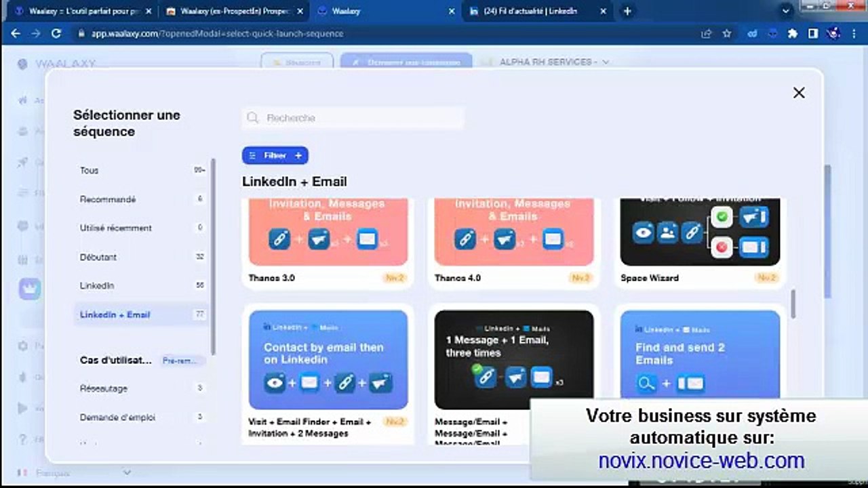Expand the ALPHA RH SERVICES dropdown

coord(605,62)
